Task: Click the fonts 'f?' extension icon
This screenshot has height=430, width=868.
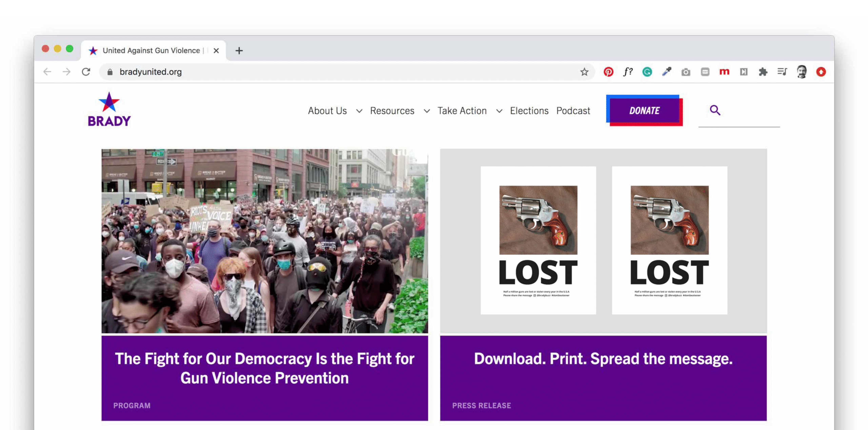Action: click(628, 72)
